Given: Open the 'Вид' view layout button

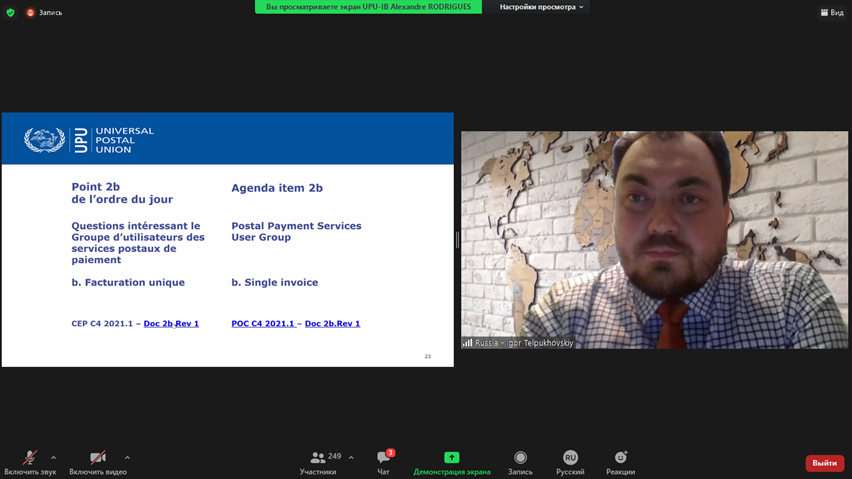Looking at the screenshot, I should [x=832, y=12].
